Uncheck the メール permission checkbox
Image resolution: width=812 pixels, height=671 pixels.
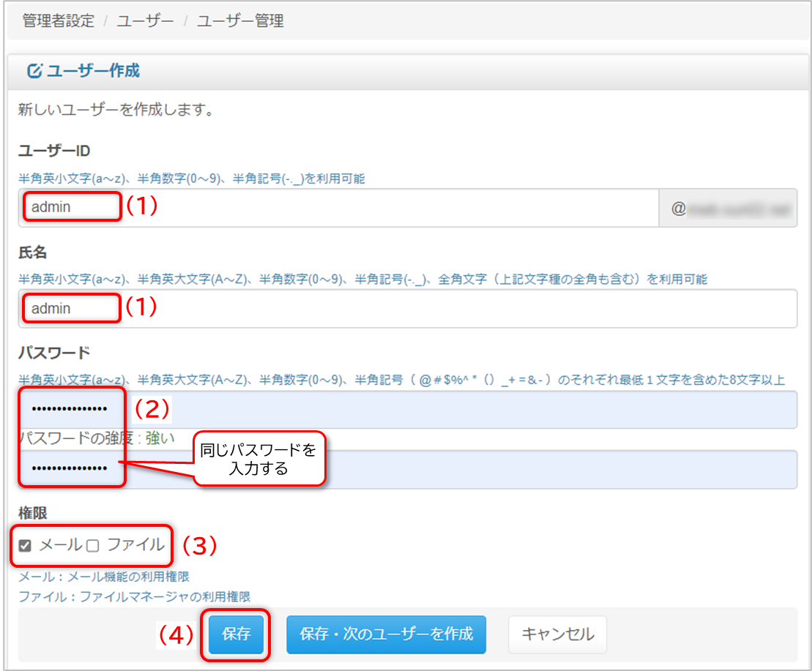(x=26, y=545)
